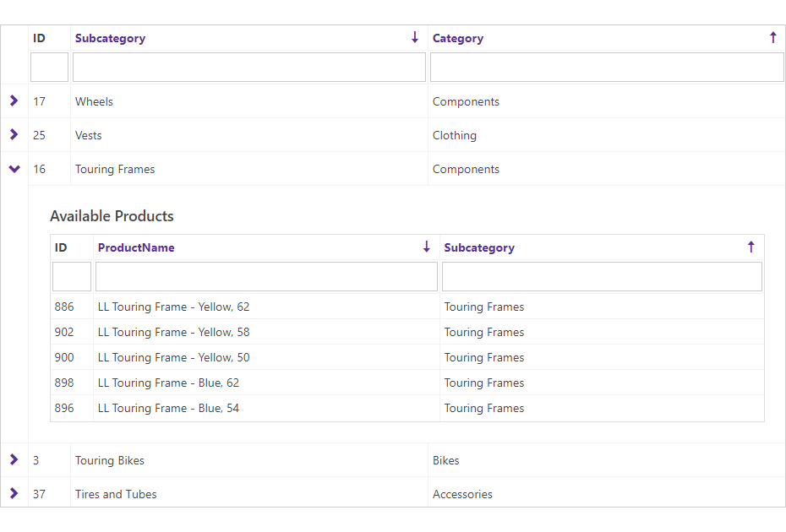Click the ProductName descending sort arrow

(427, 247)
